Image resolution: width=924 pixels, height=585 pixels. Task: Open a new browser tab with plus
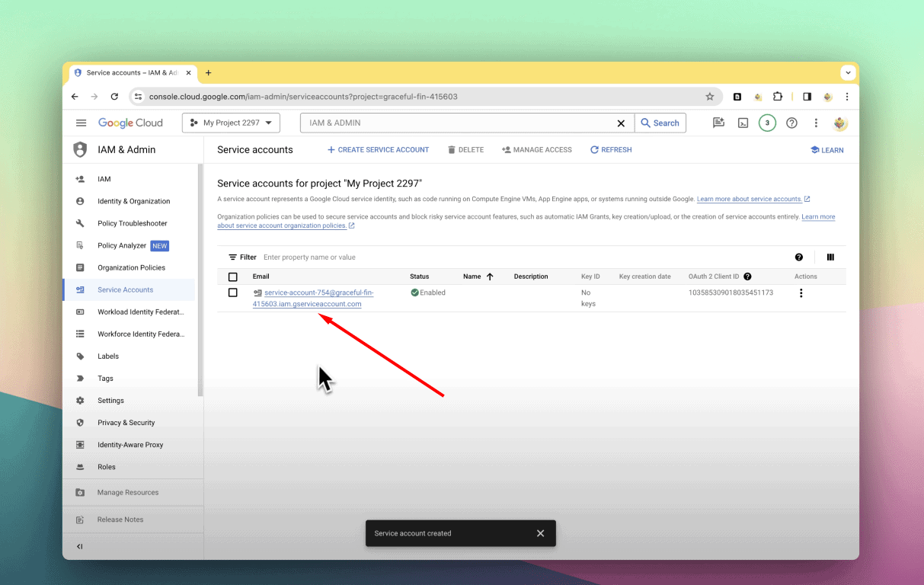click(x=208, y=73)
